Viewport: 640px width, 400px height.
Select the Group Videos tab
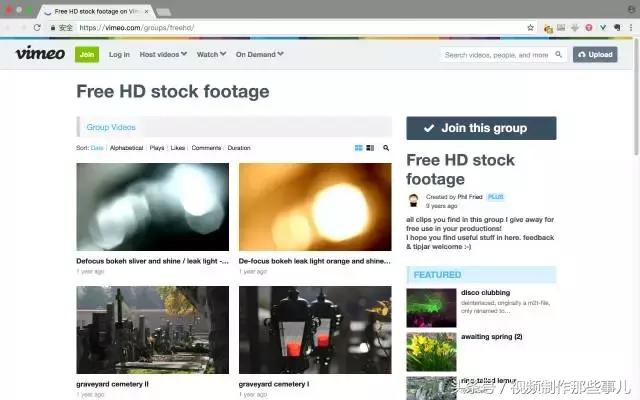pyautogui.click(x=110, y=127)
